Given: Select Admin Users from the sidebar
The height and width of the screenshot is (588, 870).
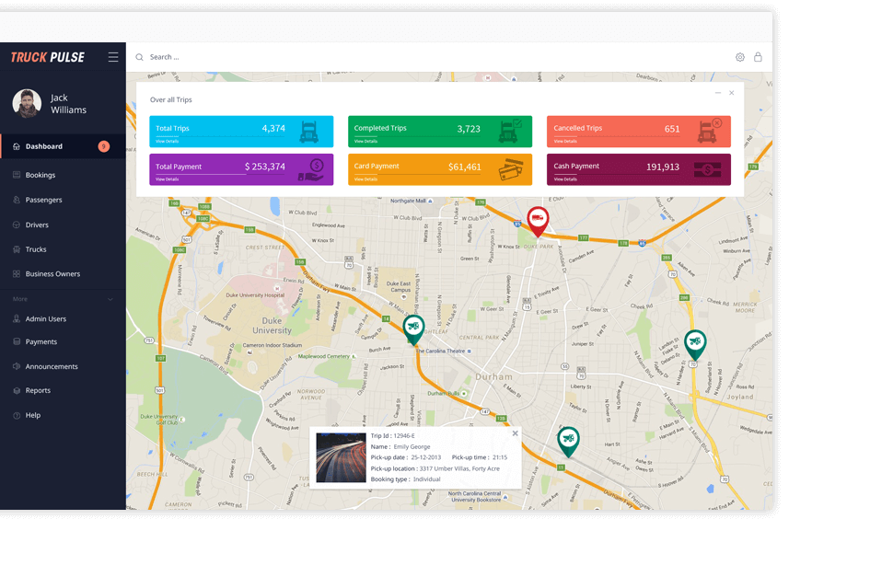Looking at the screenshot, I should pyautogui.click(x=18, y=317).
